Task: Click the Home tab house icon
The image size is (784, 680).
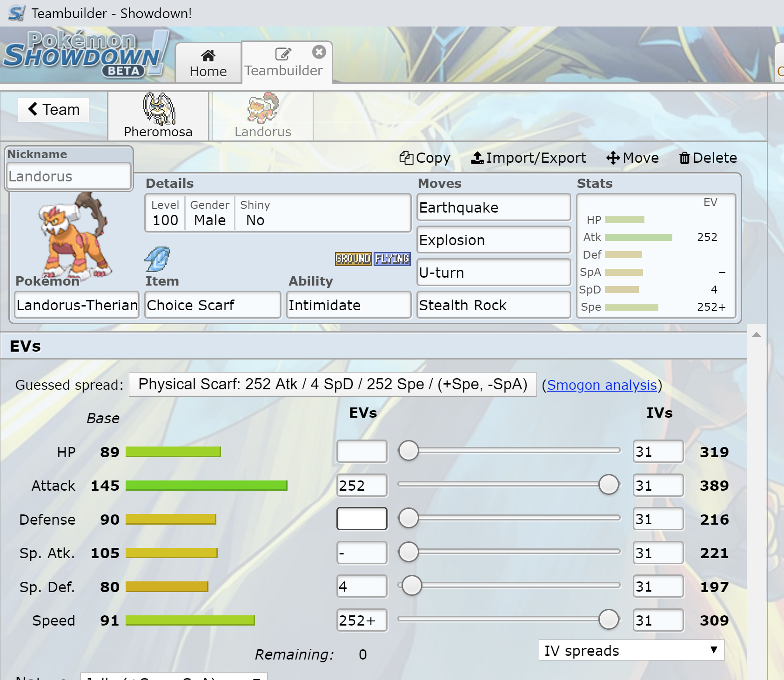Action: [x=208, y=56]
